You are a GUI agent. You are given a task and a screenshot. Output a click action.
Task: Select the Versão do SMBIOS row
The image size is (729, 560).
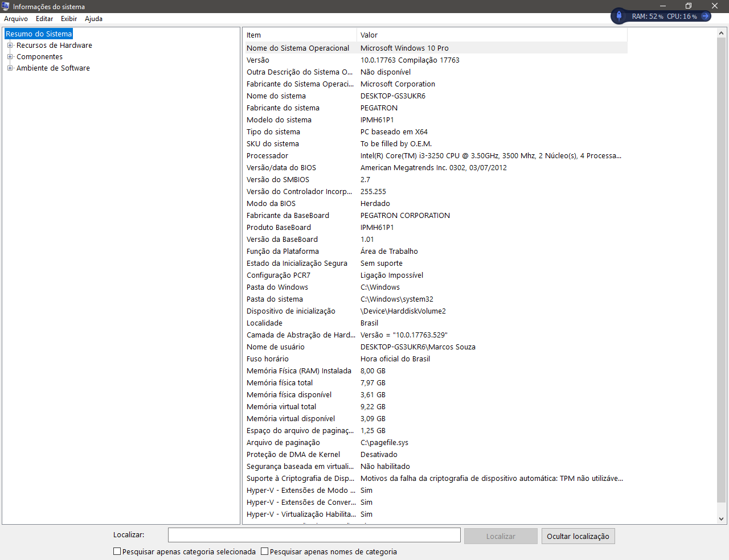tap(436, 179)
